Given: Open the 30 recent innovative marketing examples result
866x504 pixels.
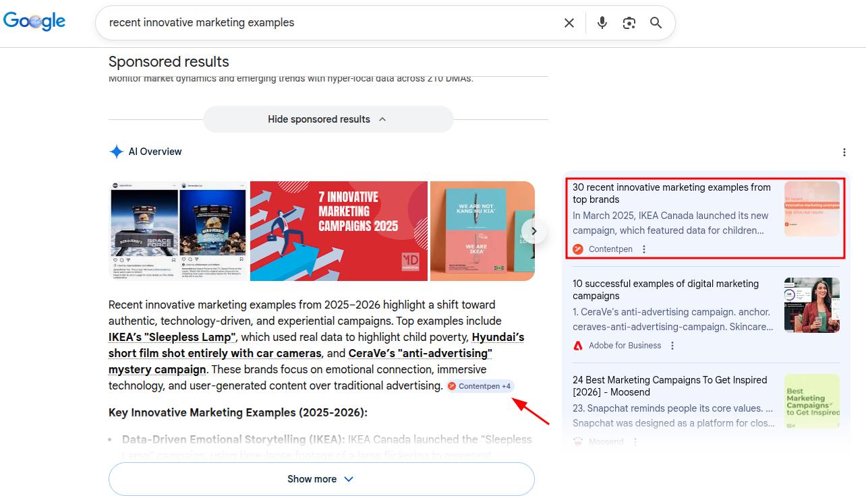Looking at the screenshot, I should (x=672, y=193).
